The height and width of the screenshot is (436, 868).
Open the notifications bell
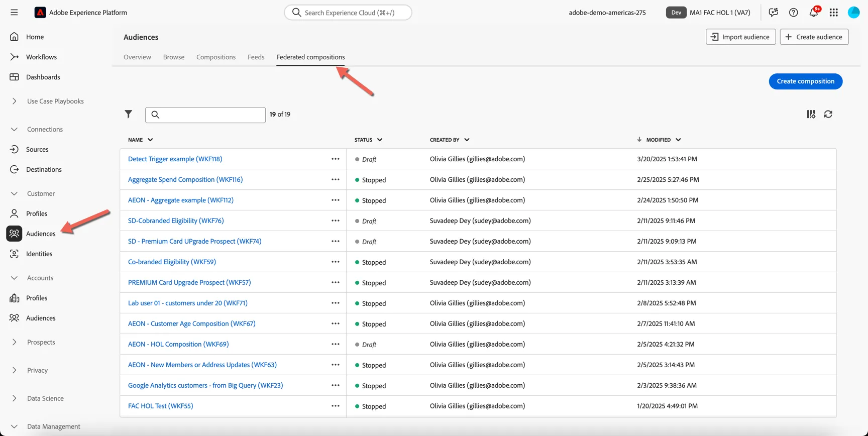click(814, 12)
